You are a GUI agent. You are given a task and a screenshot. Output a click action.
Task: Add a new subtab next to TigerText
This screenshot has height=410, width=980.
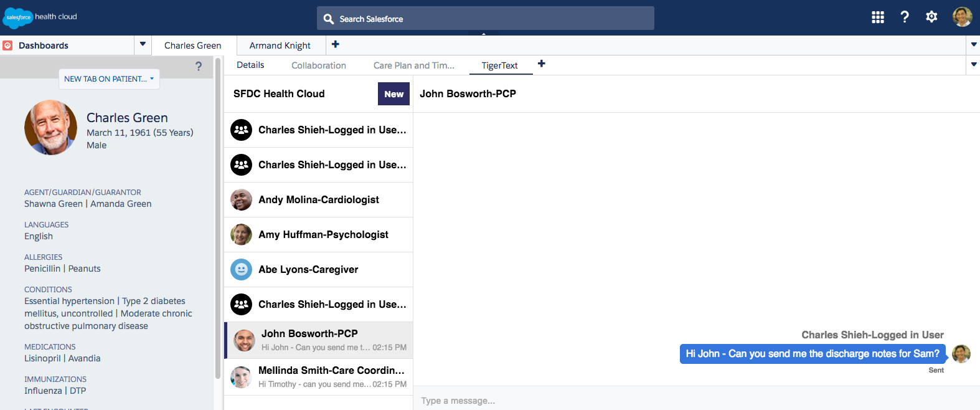(542, 64)
